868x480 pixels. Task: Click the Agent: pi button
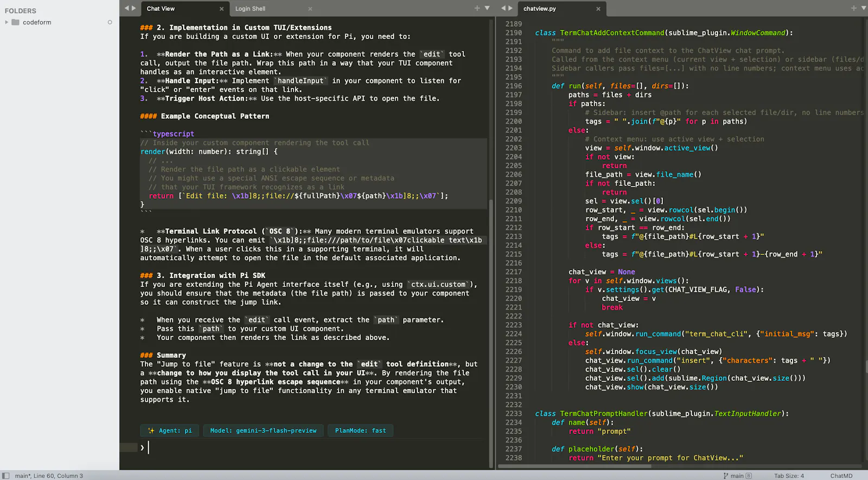(x=170, y=431)
